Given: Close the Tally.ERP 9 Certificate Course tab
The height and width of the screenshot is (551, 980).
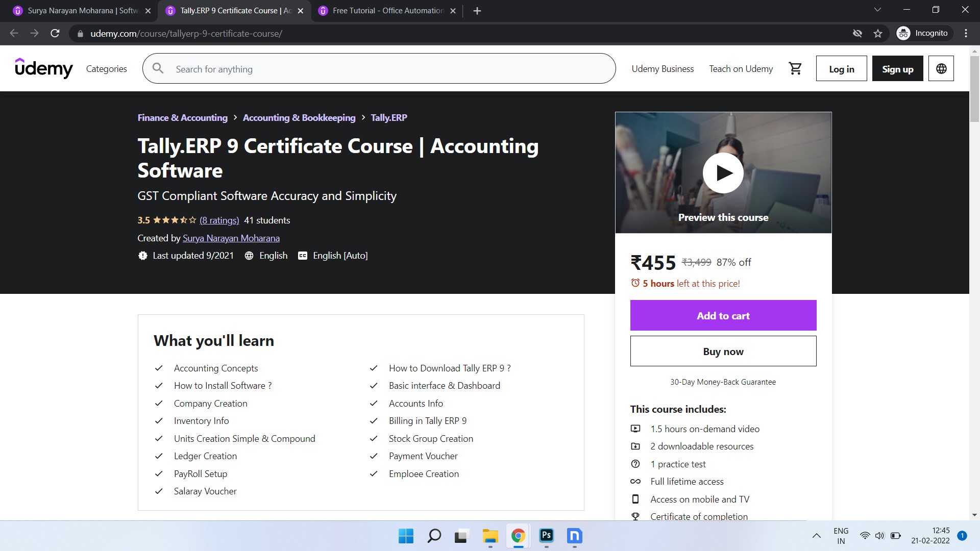Looking at the screenshot, I should point(301,11).
